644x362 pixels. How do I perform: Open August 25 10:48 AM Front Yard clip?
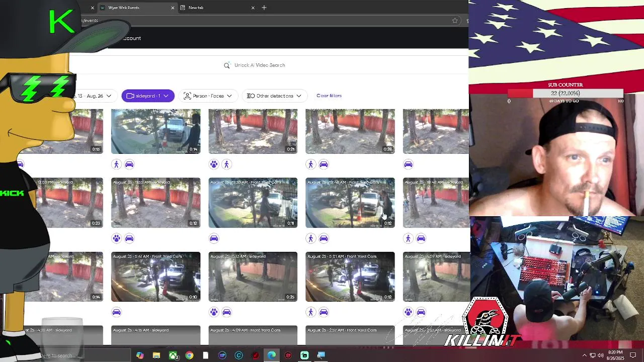(350, 203)
